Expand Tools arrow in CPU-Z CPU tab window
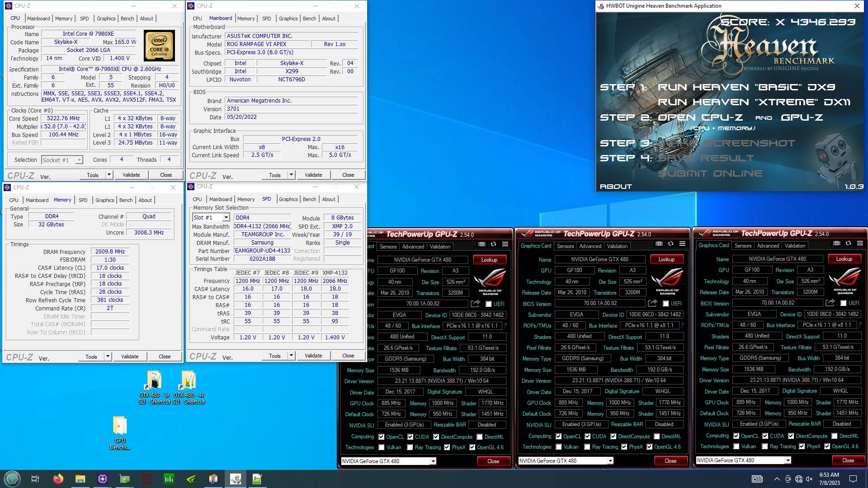Image resolution: width=868 pixels, height=488 pixels. point(109,175)
